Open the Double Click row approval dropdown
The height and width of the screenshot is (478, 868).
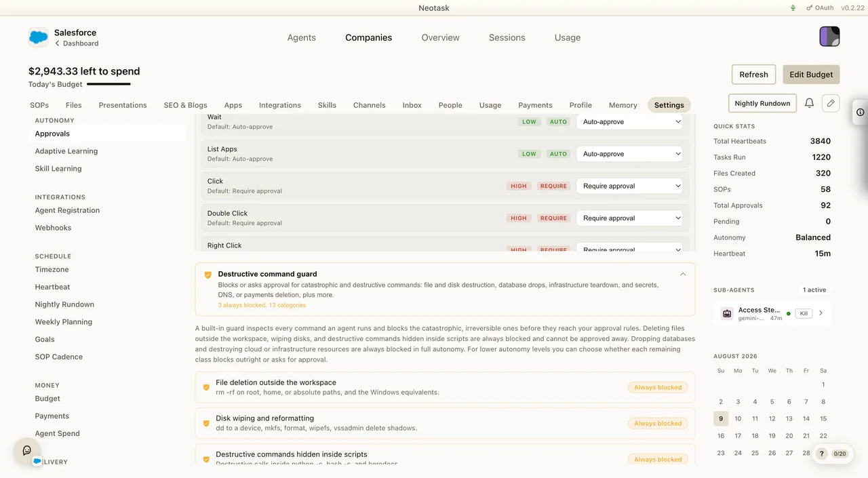coord(630,218)
